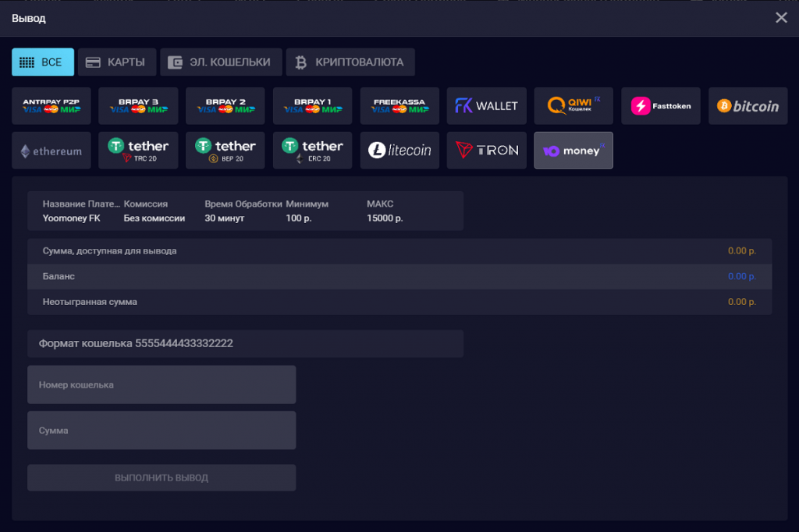The width and height of the screenshot is (799, 532).
Task: Choose tether ERC 20 option
Action: (312, 151)
